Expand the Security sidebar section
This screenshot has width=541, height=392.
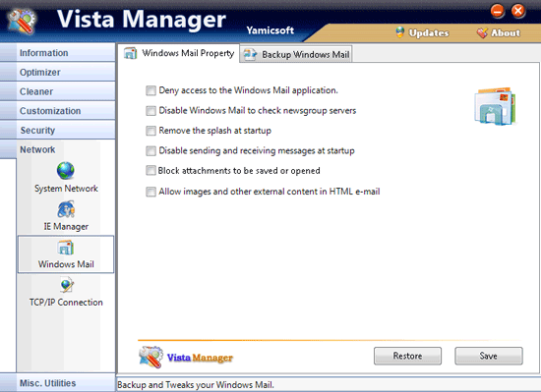58,130
